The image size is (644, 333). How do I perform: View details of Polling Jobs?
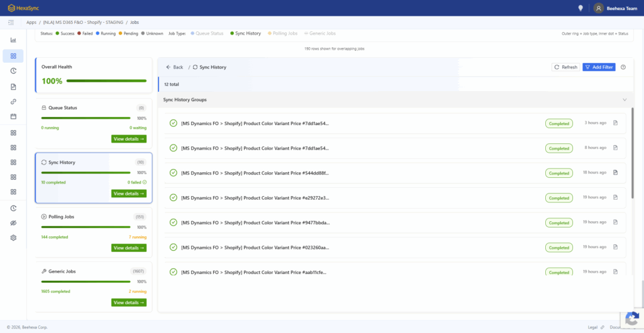pyautogui.click(x=128, y=248)
